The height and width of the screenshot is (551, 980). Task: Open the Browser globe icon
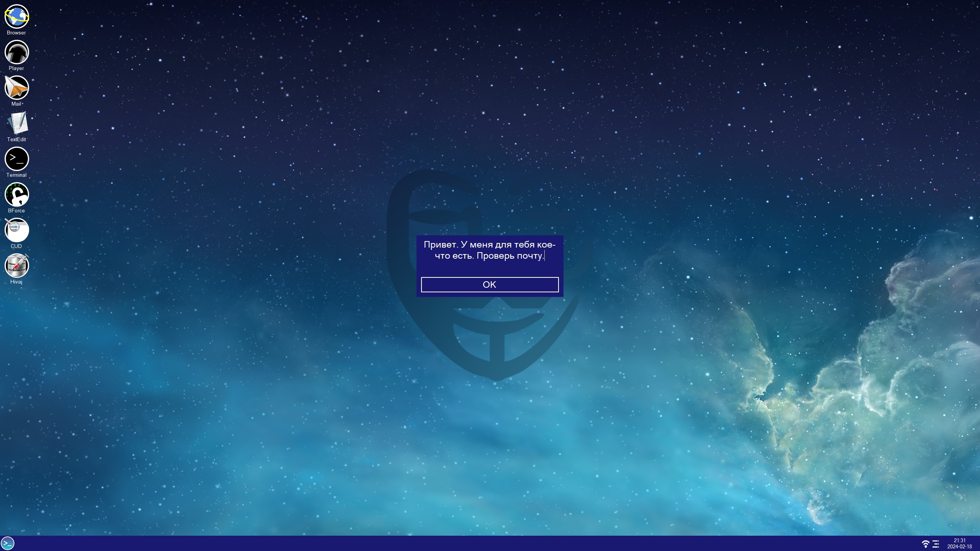point(16,16)
